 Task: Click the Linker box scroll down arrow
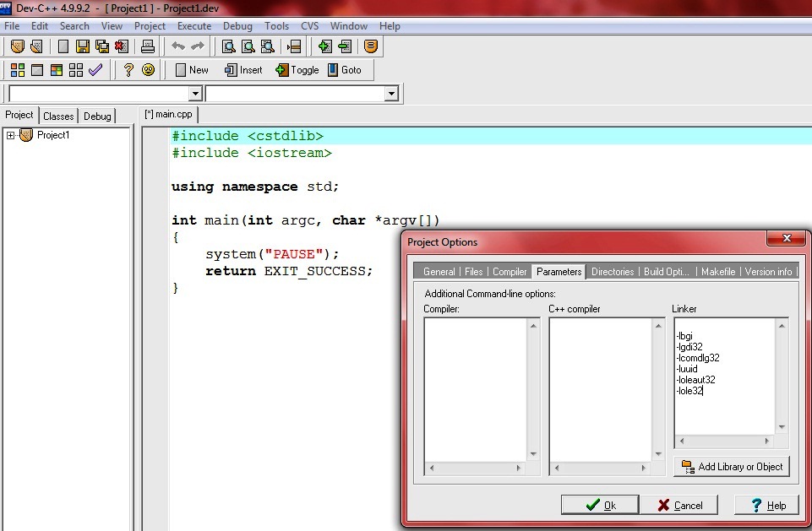782,427
